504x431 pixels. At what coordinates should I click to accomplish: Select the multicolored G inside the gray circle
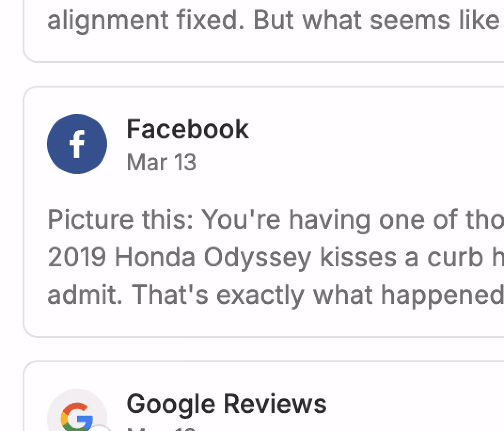click(x=77, y=416)
